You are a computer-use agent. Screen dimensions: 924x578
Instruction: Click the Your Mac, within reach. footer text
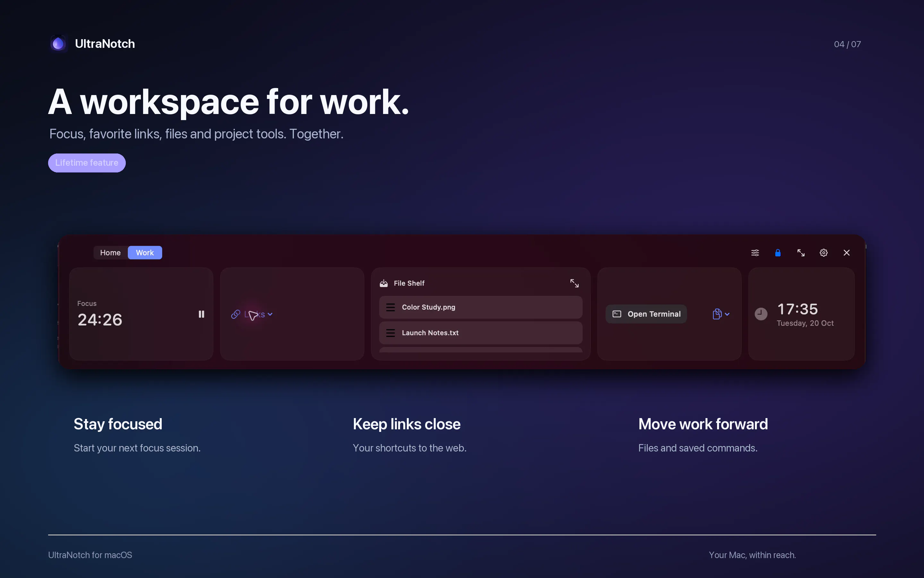[752, 555]
